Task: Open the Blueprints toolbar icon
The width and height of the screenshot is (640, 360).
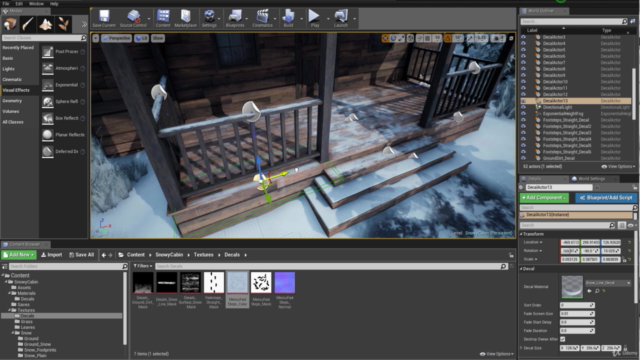Action: coord(235,19)
